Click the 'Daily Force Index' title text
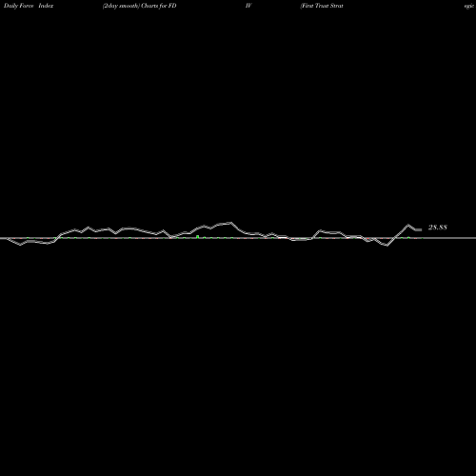 point(29,6)
